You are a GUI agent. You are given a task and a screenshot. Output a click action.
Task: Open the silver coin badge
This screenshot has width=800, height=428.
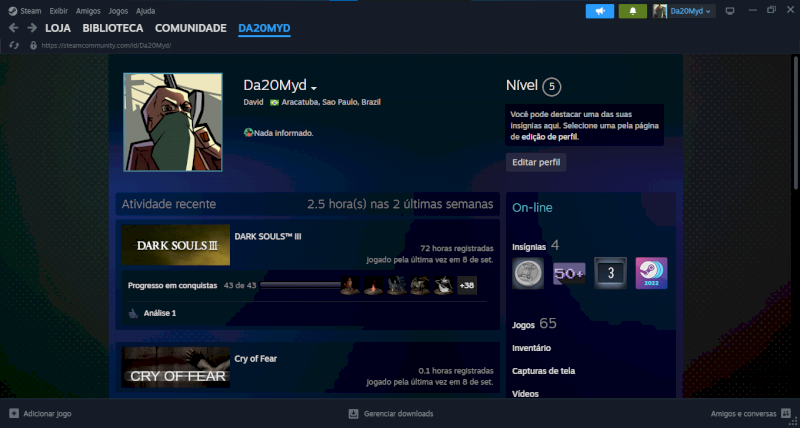pyautogui.click(x=528, y=273)
